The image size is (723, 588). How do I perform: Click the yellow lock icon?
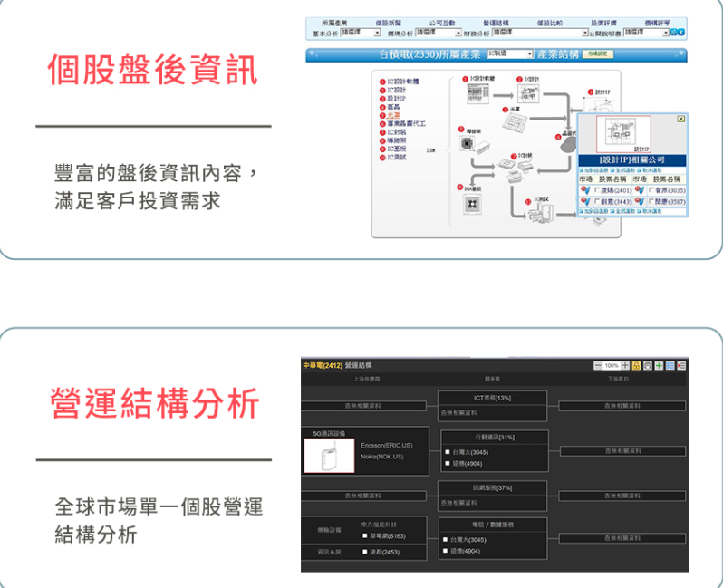[x=637, y=365]
